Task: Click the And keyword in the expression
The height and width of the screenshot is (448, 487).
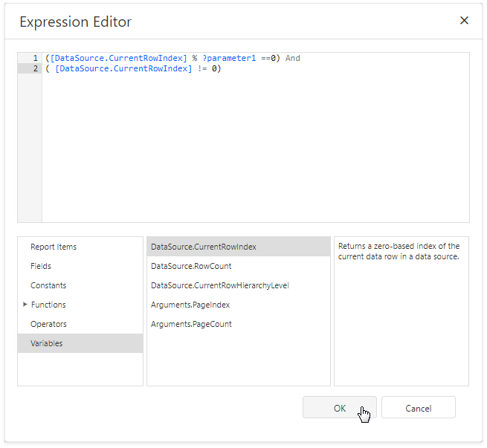Action: (293, 58)
